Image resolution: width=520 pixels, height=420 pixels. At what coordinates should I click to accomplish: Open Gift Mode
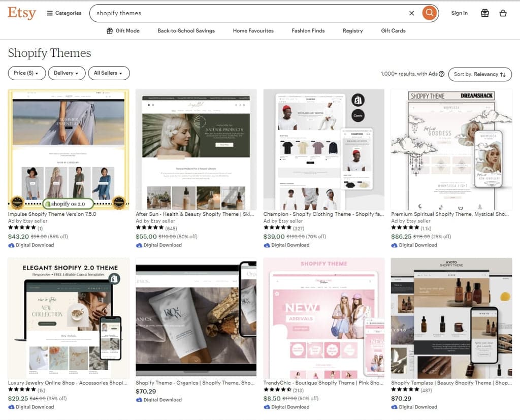coord(123,30)
